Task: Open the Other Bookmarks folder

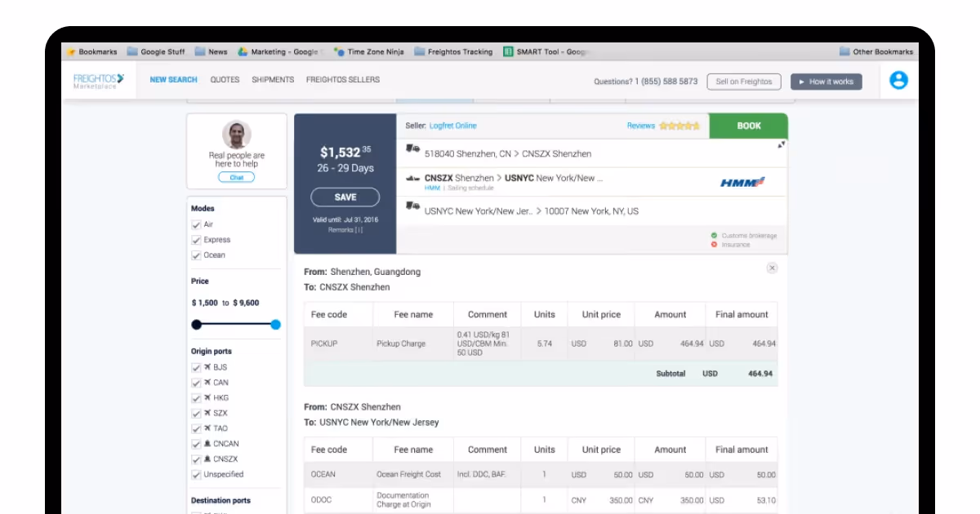Action: 876,51
